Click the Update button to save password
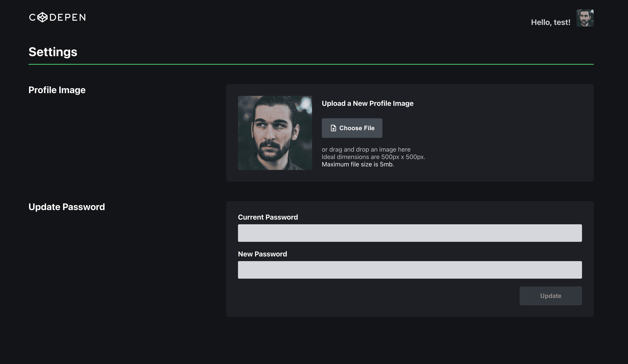Screen dimensions: 628x364 tap(550, 296)
